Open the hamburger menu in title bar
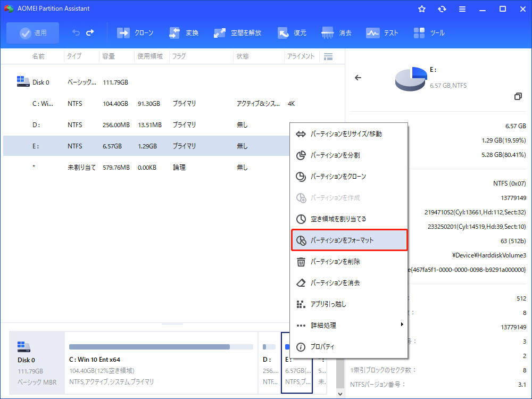532x399 pixels. point(462,9)
